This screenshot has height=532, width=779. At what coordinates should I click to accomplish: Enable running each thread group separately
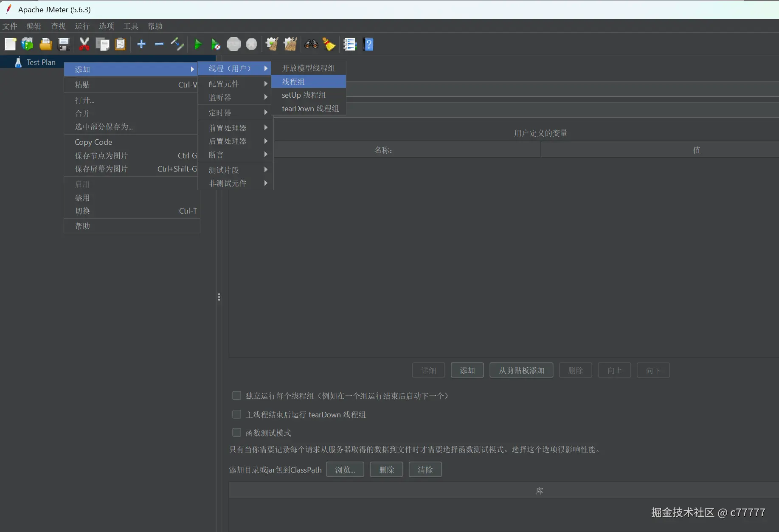[x=237, y=396]
